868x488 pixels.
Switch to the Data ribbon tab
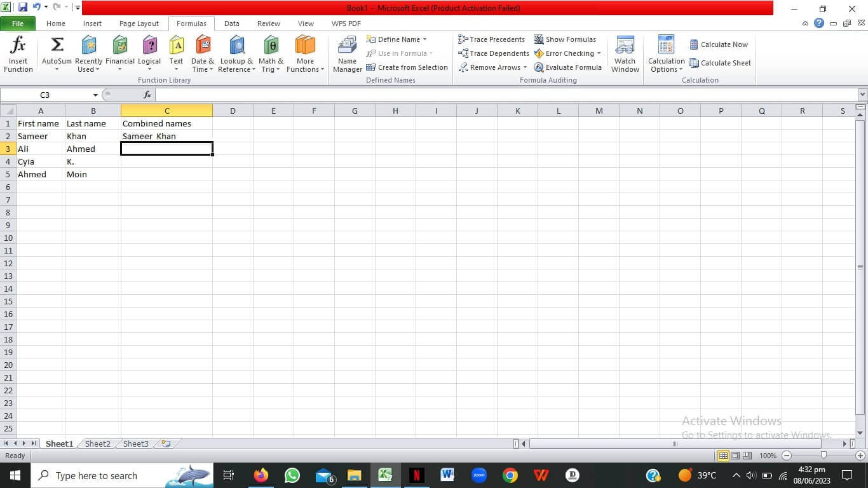[231, 24]
